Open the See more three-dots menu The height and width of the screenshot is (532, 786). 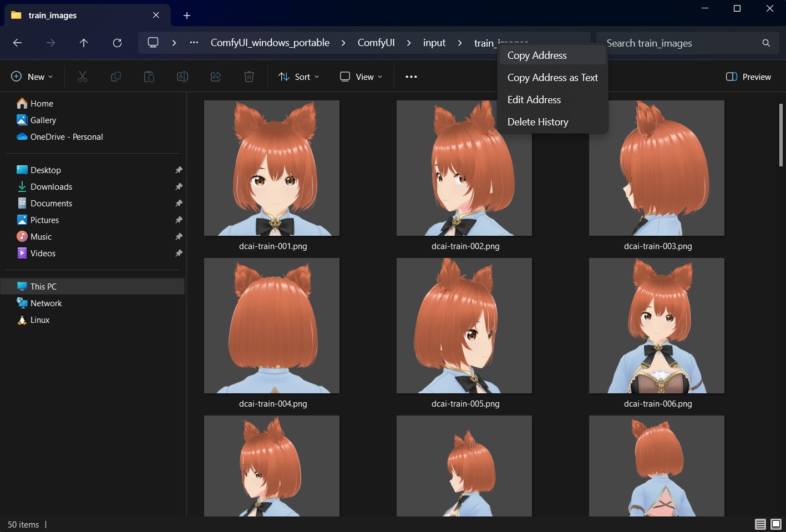tap(411, 77)
